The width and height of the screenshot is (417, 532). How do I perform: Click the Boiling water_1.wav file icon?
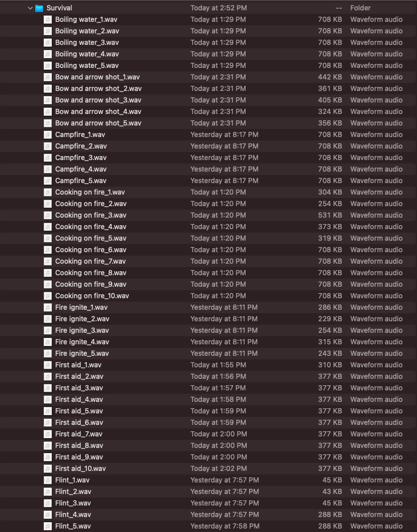pyautogui.click(x=48, y=20)
